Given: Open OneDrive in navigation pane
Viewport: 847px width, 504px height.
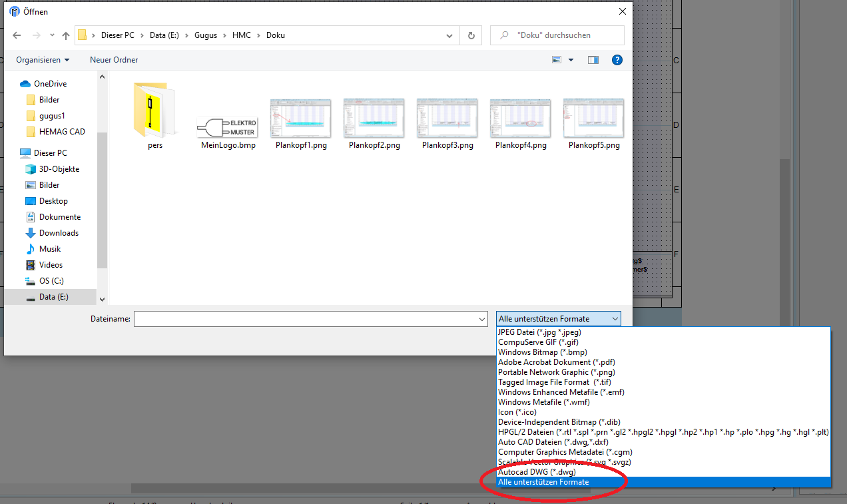Looking at the screenshot, I should pos(50,84).
